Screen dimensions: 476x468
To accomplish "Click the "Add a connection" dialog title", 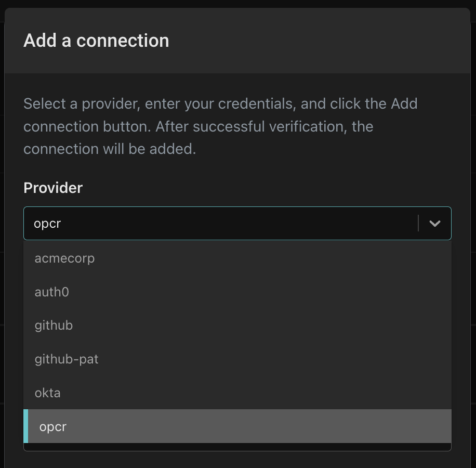I will tap(96, 41).
